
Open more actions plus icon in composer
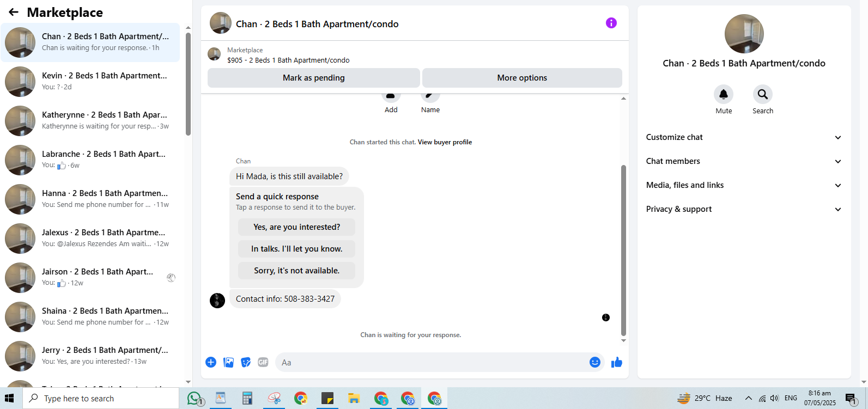pyautogui.click(x=211, y=362)
